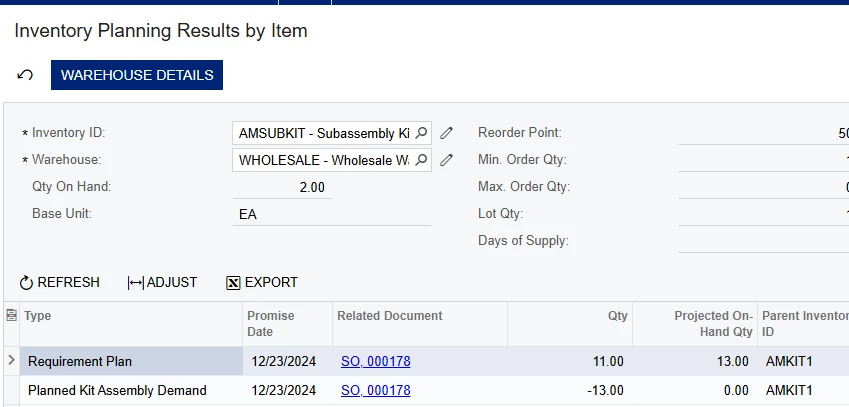
Task: Open Inventory ID lookup magnifier
Action: [x=421, y=133]
